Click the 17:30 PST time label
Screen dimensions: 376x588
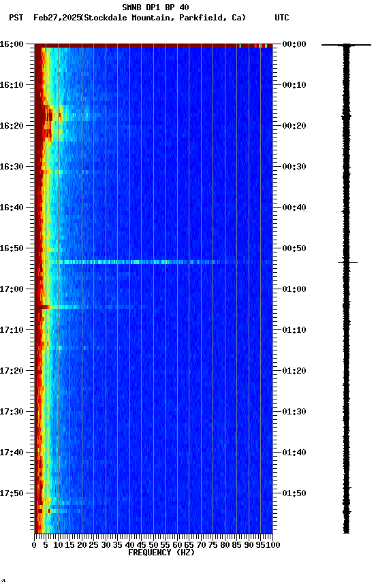12,412
